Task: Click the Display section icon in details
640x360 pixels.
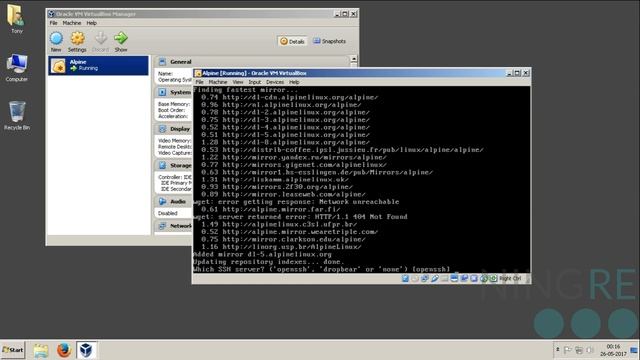Action: (x=162, y=129)
